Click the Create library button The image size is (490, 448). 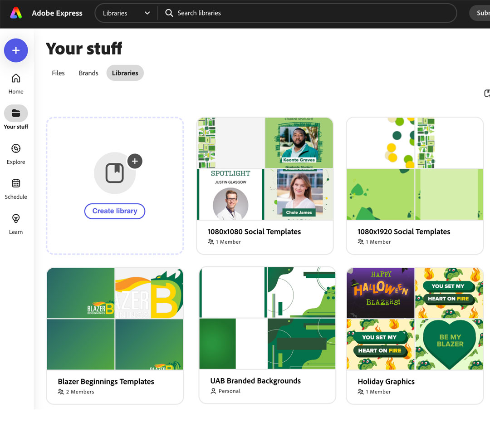[x=114, y=211]
